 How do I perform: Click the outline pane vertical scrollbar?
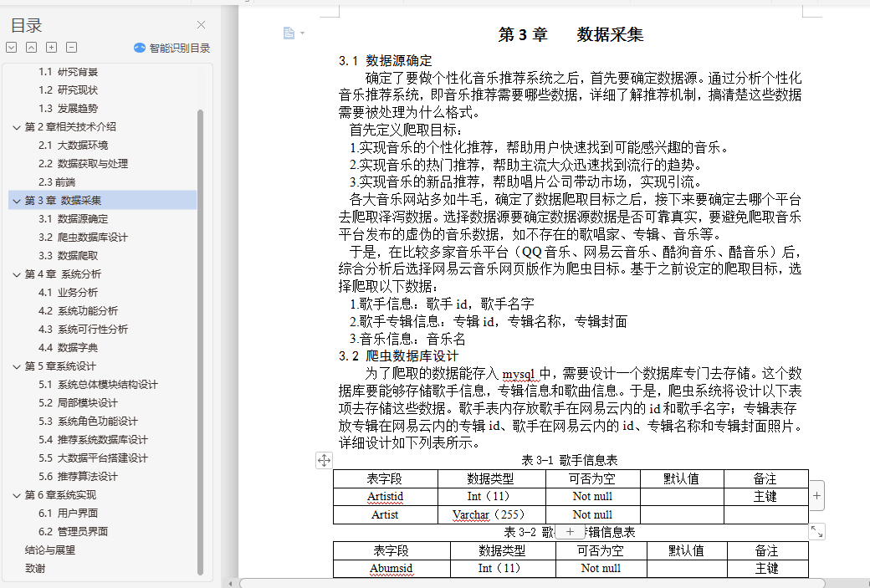coord(200,341)
